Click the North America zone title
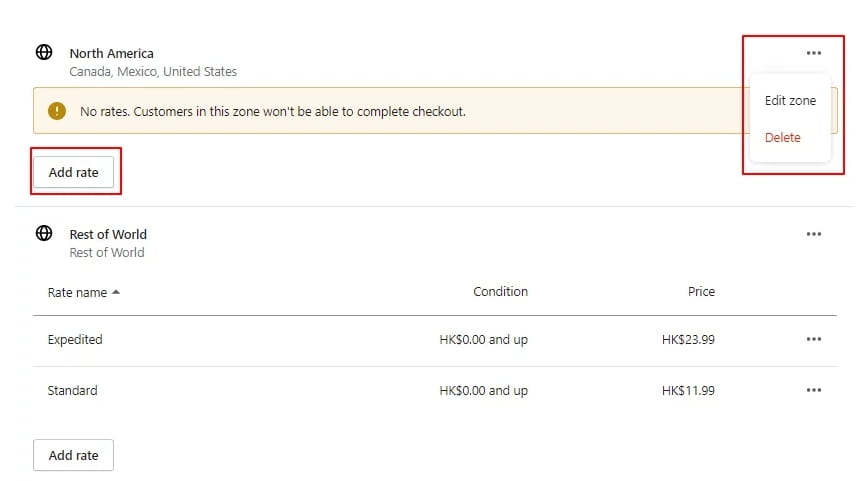This screenshot has height=481, width=862. coord(111,53)
